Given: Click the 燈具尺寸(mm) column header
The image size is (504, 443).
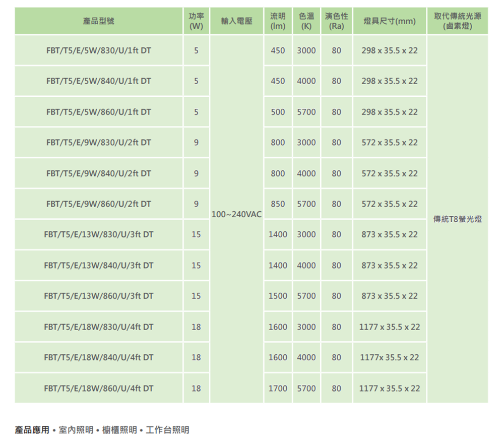Looking at the screenshot, I should pos(390,21).
